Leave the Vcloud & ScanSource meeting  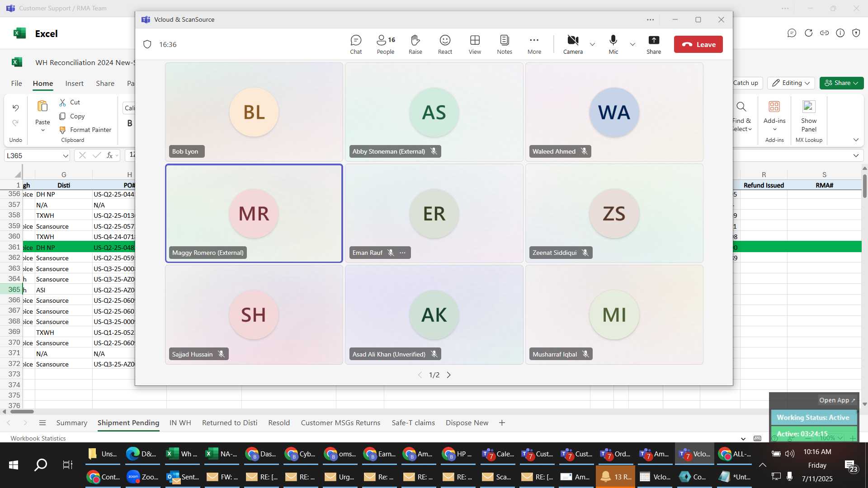coord(698,44)
